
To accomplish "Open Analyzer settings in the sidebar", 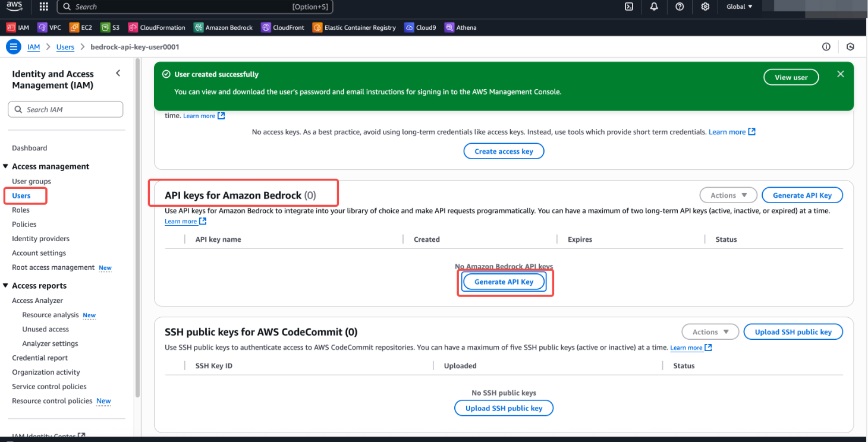I will 50,343.
